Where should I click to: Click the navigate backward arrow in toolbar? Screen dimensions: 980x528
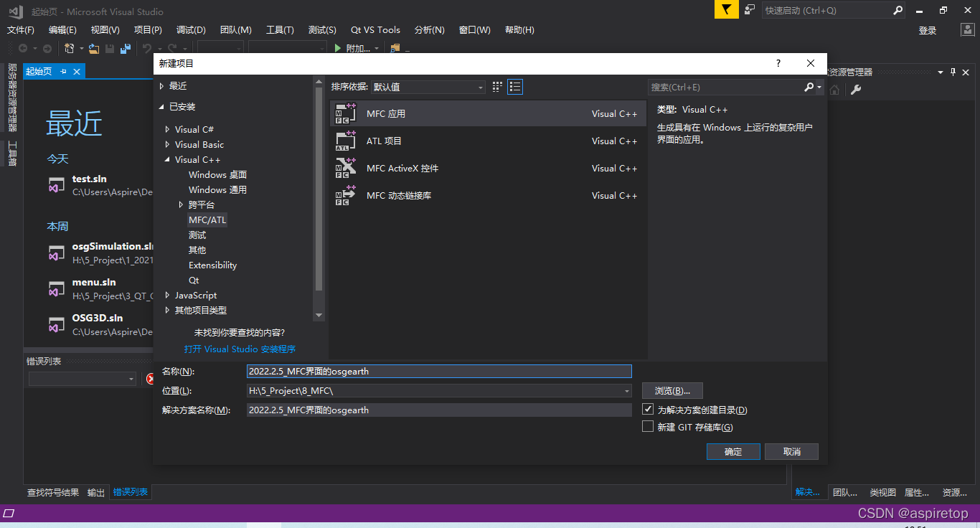click(23, 48)
